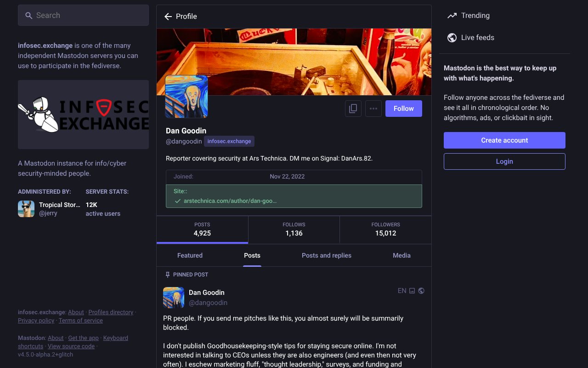Click the admin @jerry avatar
Screen dimensions: 588x368
26,209
